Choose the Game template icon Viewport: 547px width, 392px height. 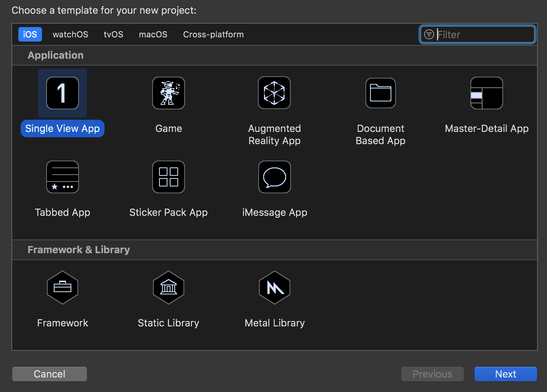point(169,93)
